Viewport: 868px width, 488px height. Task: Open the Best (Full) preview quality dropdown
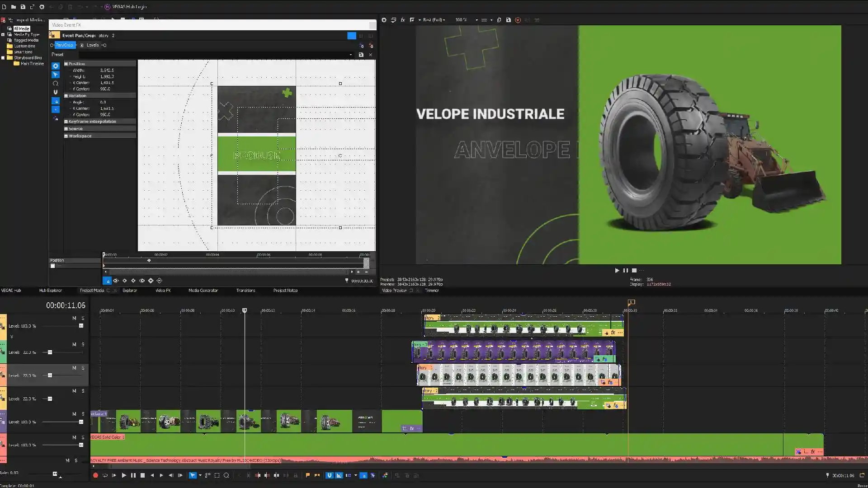tap(434, 20)
